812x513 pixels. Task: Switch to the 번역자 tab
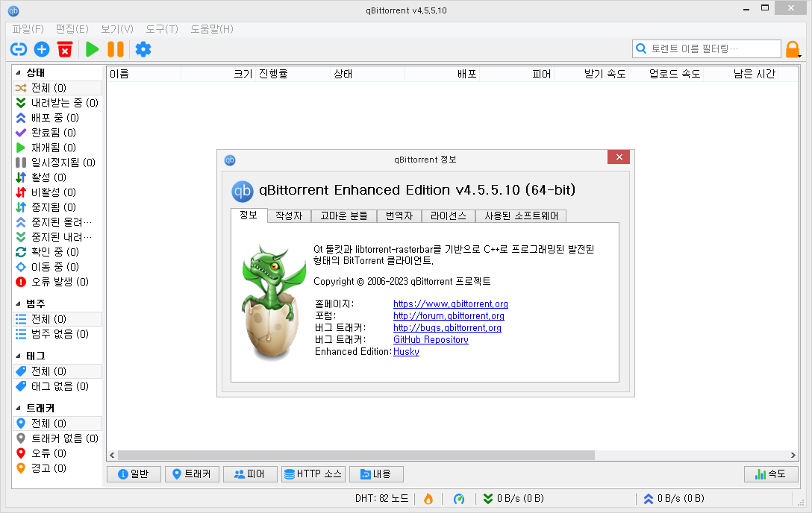click(399, 215)
